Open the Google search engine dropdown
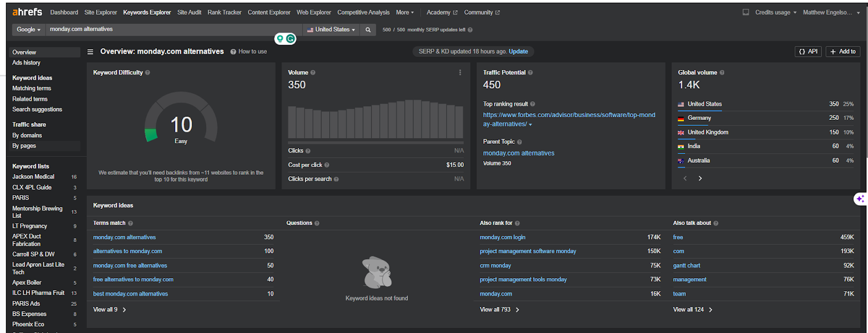The height and width of the screenshot is (333, 868). tap(28, 30)
